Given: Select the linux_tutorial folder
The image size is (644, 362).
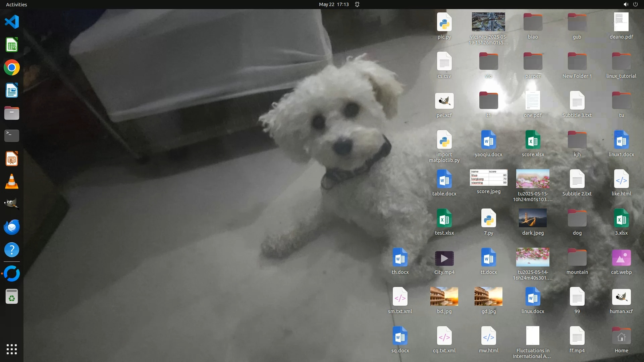Looking at the screenshot, I should pos(621,62).
